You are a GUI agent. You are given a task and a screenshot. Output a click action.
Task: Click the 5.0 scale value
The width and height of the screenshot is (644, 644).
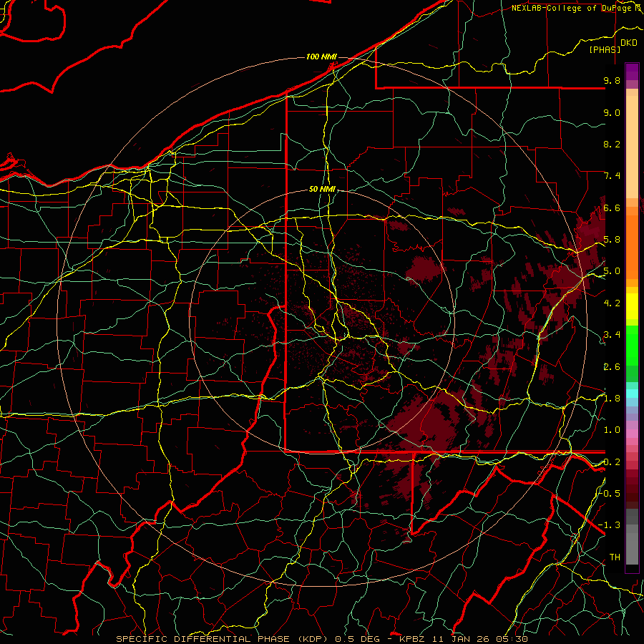(x=612, y=271)
